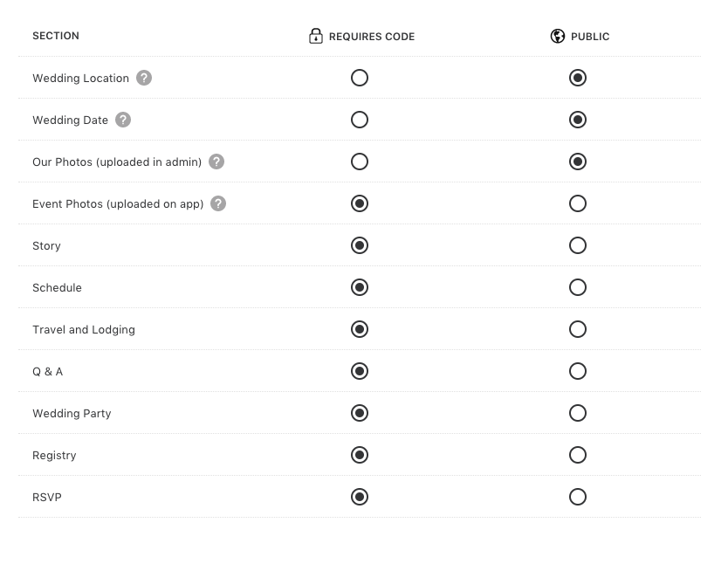The image size is (728, 564).
Task: Make Event Photos public
Action: (578, 203)
